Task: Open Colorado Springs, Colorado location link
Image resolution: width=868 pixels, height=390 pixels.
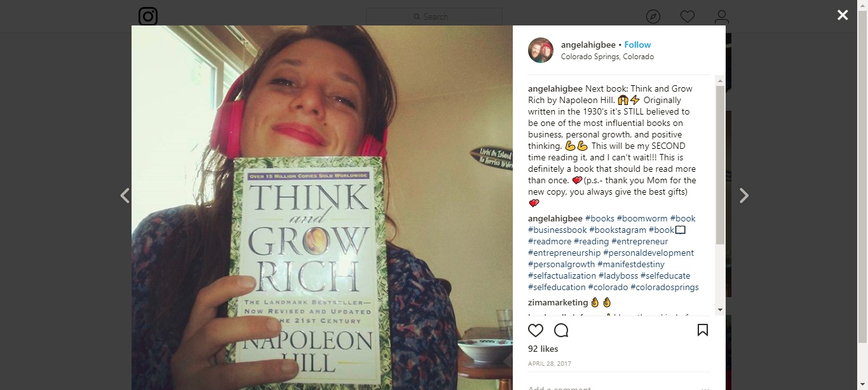Action: [607, 57]
